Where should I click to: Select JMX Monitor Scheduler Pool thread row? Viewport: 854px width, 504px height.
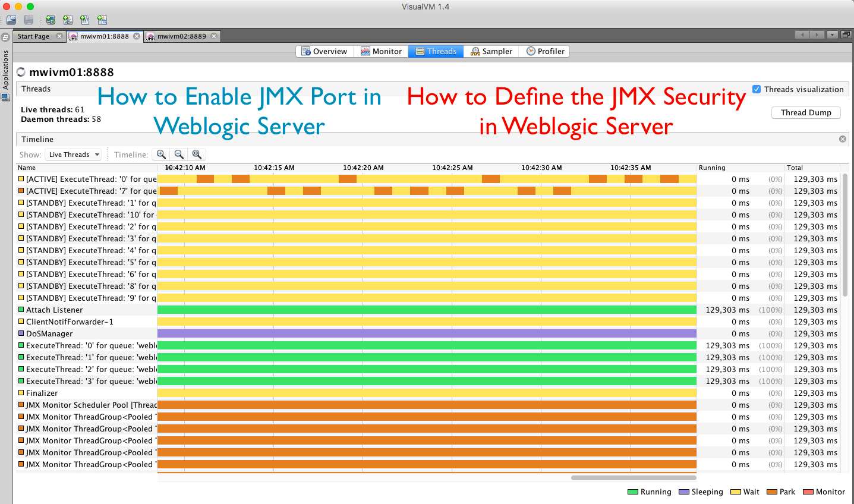[x=428, y=405]
